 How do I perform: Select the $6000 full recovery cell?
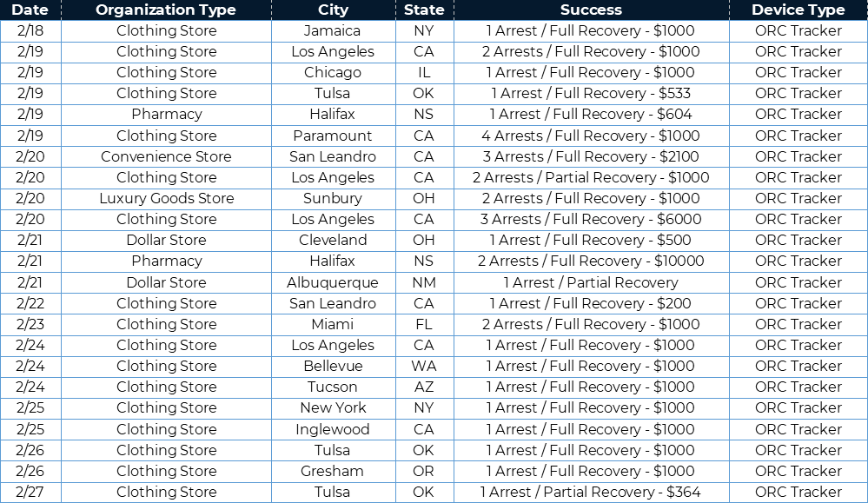(591, 219)
